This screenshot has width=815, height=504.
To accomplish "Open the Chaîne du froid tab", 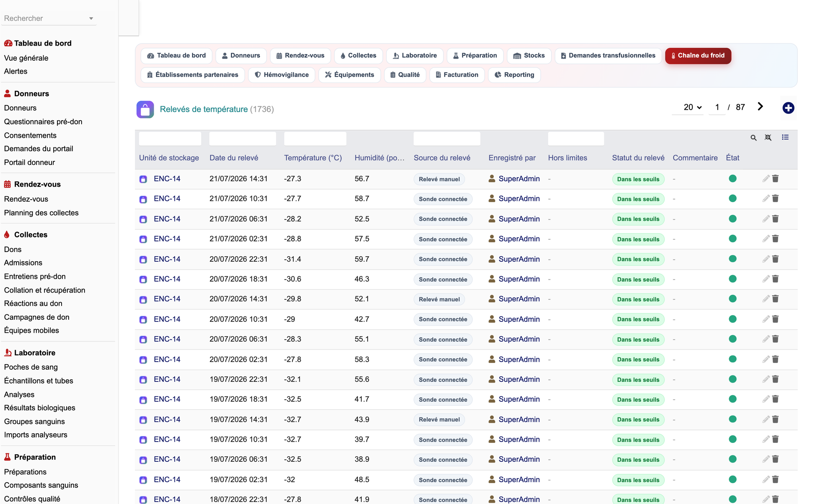I will coord(698,56).
